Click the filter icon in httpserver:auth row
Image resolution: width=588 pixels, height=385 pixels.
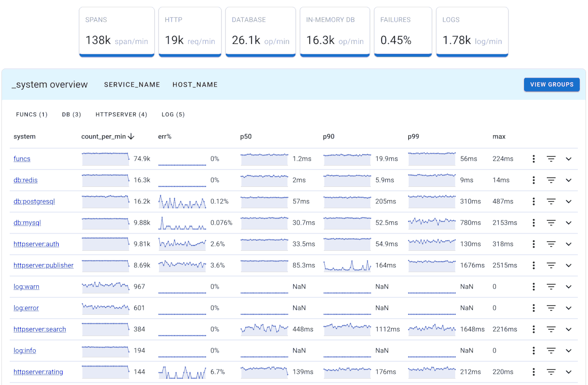tap(551, 244)
